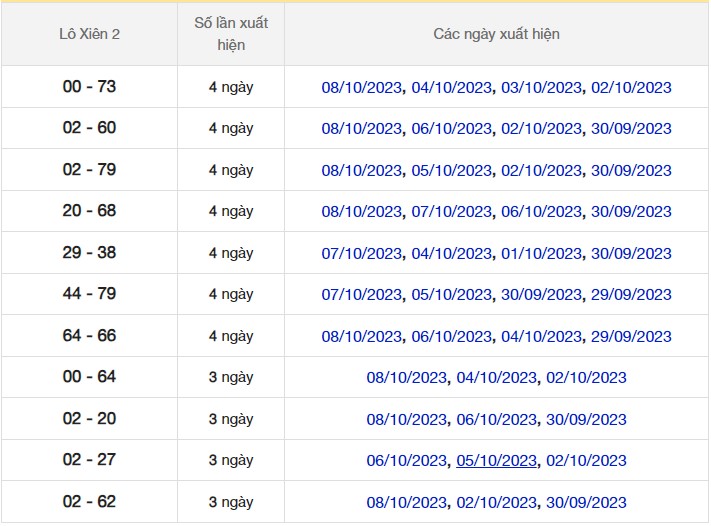
Task: Click the "Số lần xuất hiện" column header
Action: coord(231,35)
